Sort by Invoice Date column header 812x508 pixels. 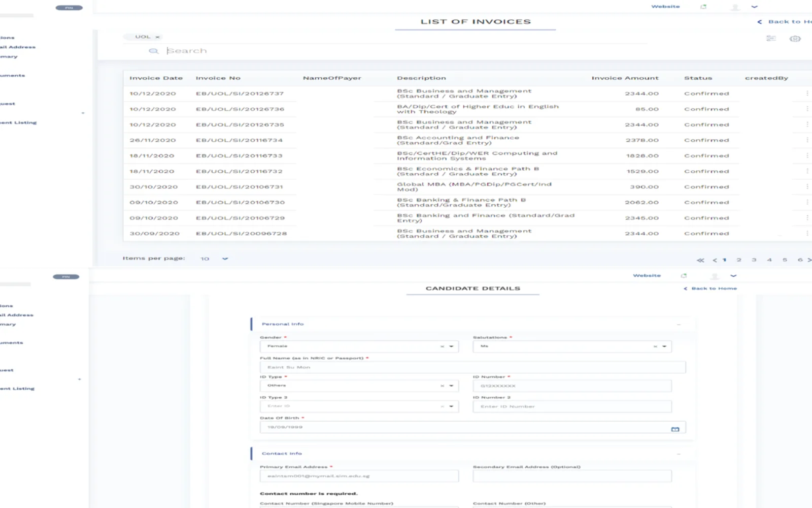click(x=156, y=78)
